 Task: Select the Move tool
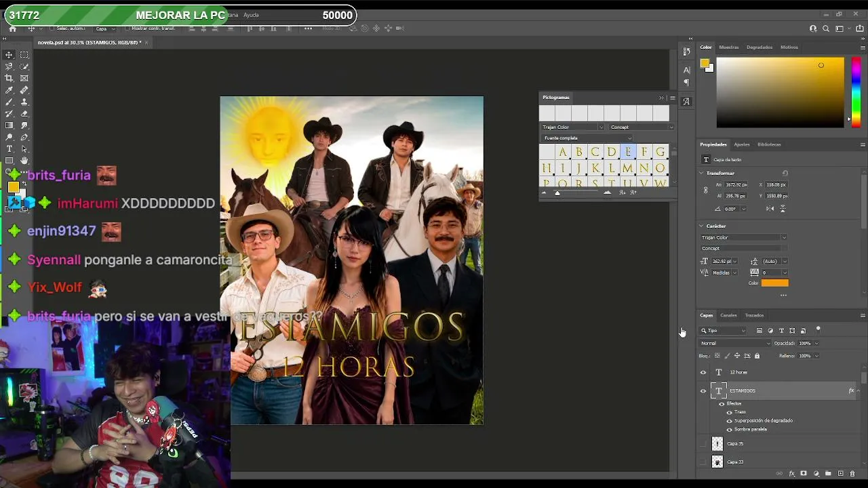click(x=9, y=55)
